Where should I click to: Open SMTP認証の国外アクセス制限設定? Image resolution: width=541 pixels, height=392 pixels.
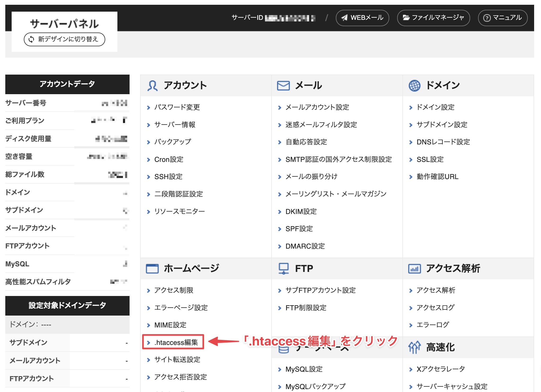339,159
